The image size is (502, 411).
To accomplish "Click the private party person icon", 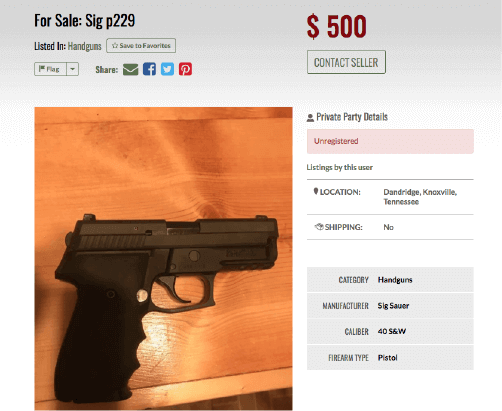I will 310,118.
